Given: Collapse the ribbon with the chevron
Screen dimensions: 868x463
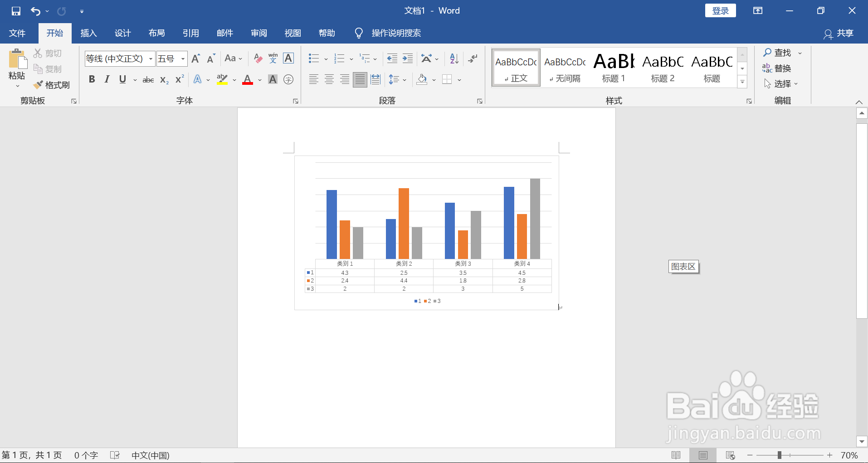Looking at the screenshot, I should (x=859, y=102).
